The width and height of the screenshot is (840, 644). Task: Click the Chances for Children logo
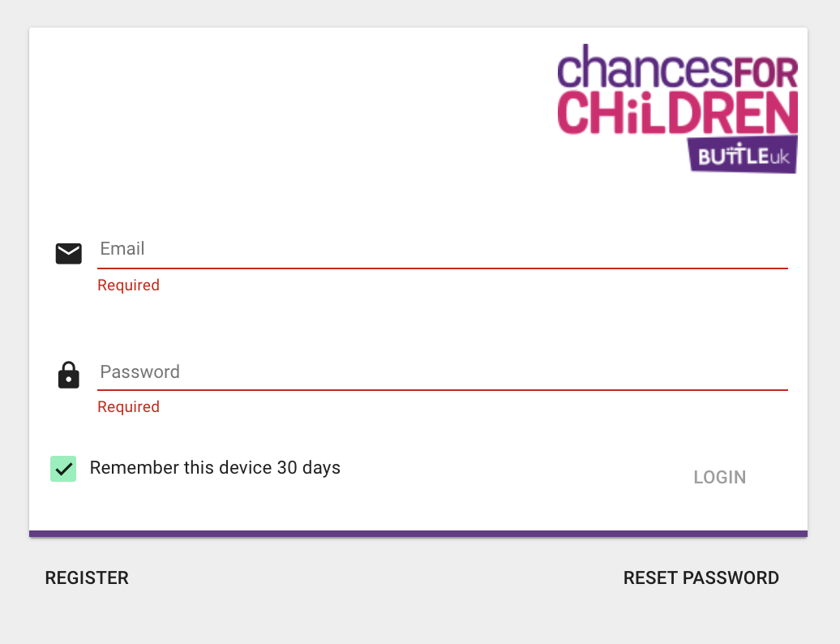click(x=678, y=107)
